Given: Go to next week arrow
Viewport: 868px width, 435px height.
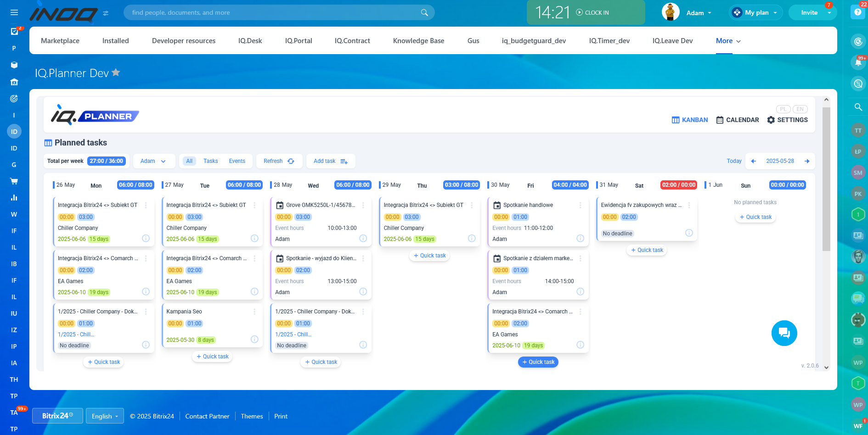Looking at the screenshot, I should 807,161.
